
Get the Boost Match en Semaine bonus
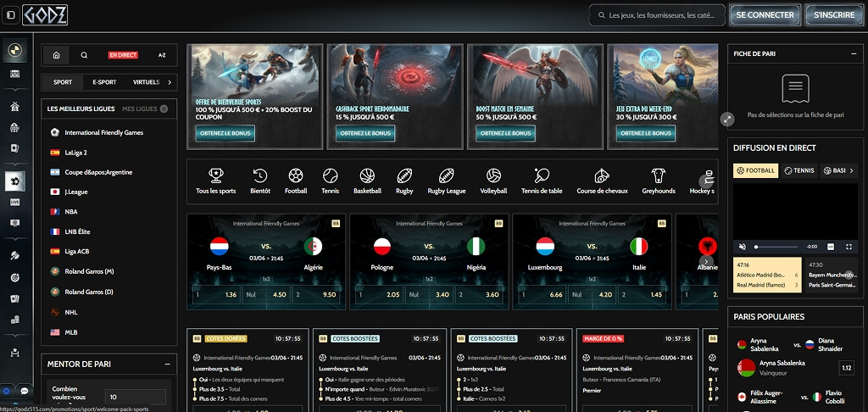click(x=505, y=133)
